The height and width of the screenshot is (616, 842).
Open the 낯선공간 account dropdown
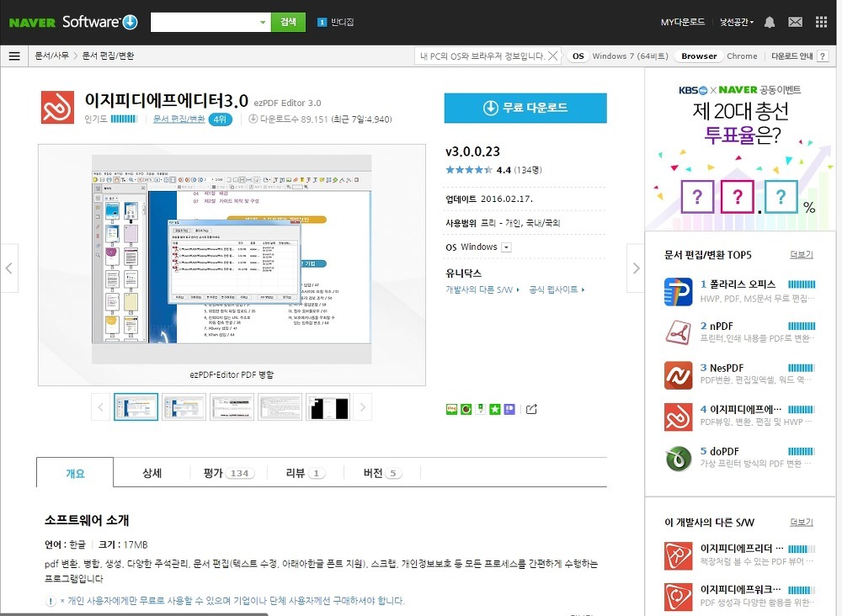[737, 22]
